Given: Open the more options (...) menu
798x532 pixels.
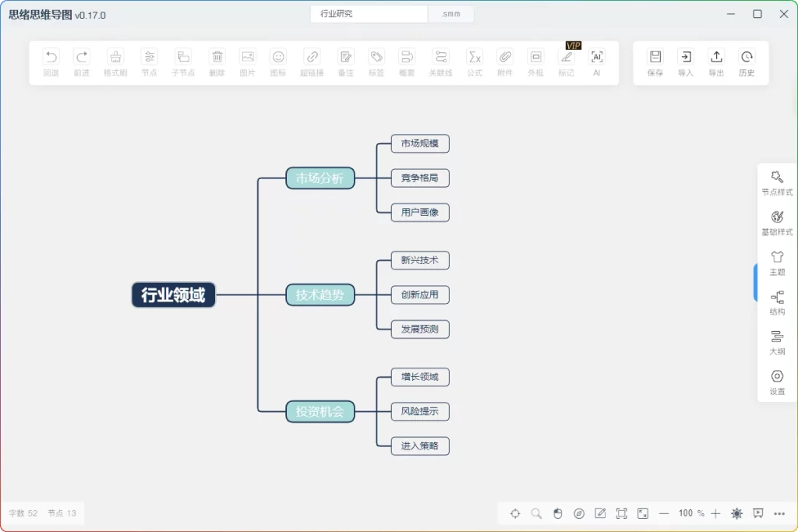Looking at the screenshot, I should tap(779, 513).
